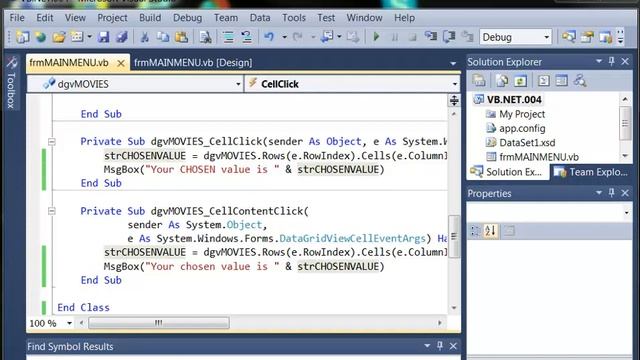Open the Tools menu
This screenshot has height=360, width=640.
coord(294,18)
